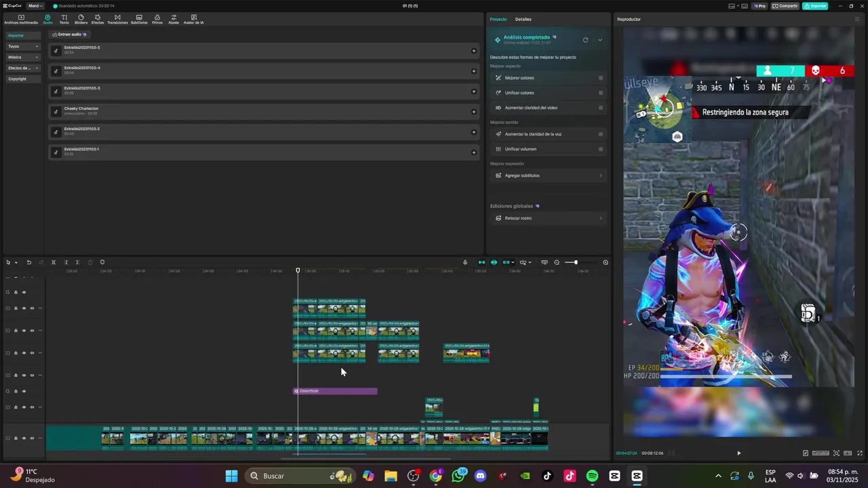Click the playhead marker on the ruler
Image resolution: width=868 pixels, height=488 pixels.
pyautogui.click(x=298, y=271)
